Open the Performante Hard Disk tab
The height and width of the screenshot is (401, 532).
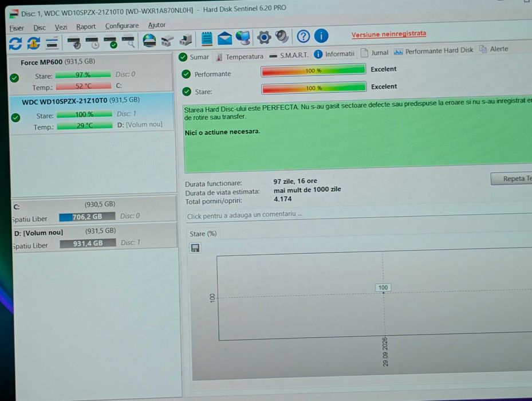(x=434, y=52)
